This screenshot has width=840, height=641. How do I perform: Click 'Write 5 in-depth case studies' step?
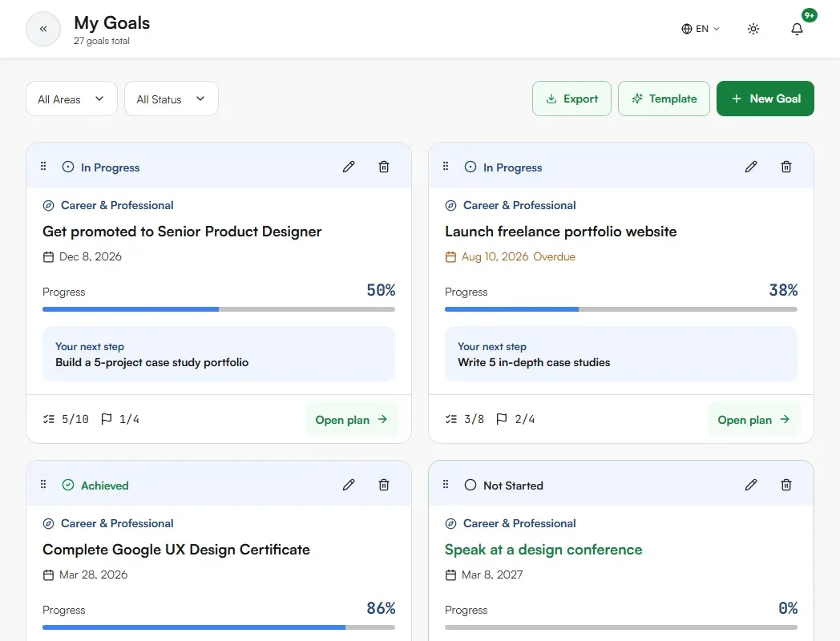534,362
